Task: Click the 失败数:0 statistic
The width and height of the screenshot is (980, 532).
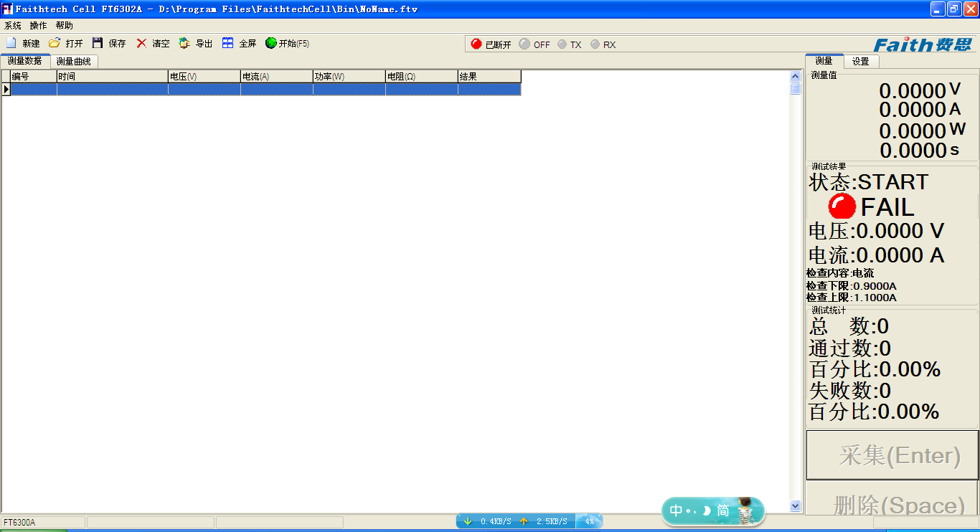Action: tap(850, 391)
